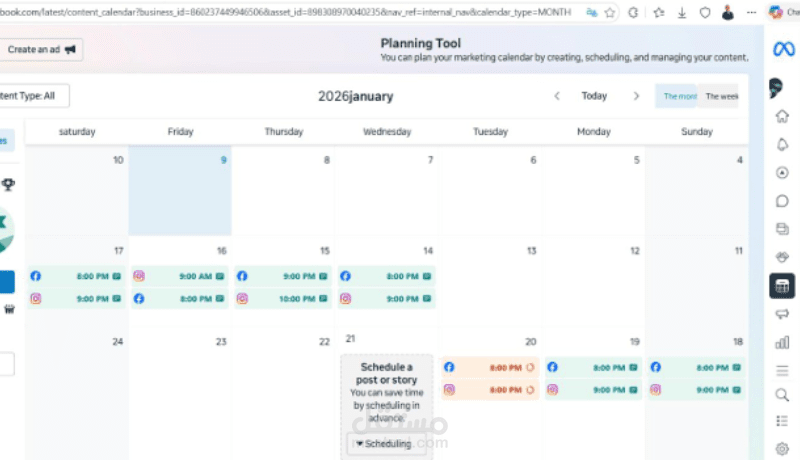
Task: Select the highlighted Friday the 9th cell
Action: tap(180, 191)
